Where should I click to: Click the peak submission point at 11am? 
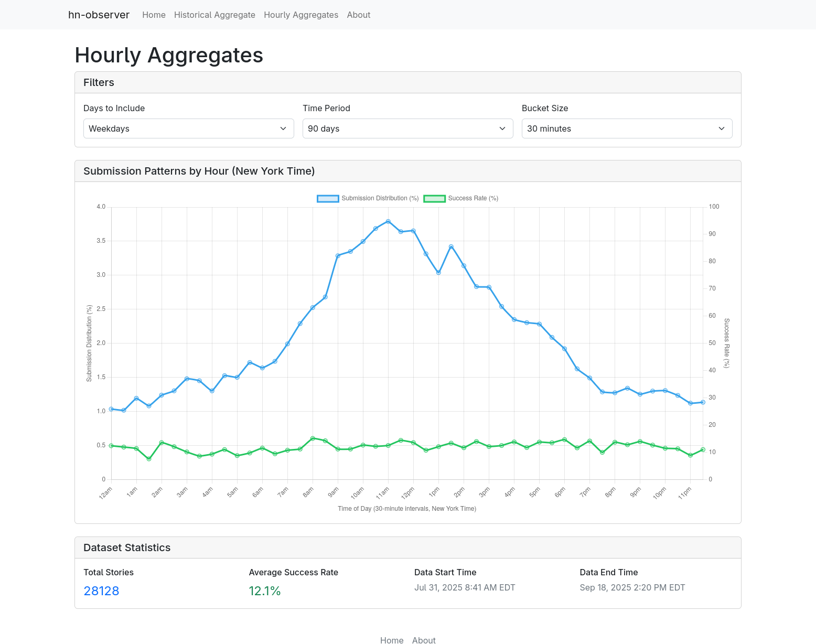click(x=388, y=221)
